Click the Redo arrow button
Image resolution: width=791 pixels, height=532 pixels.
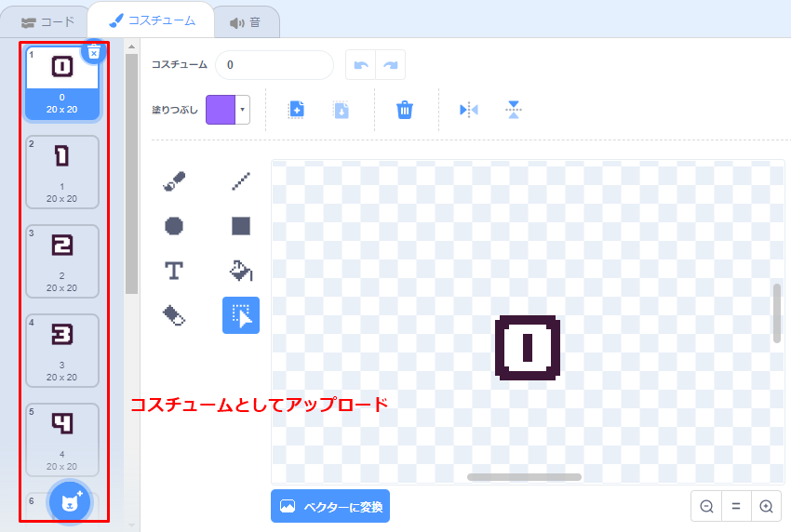click(x=391, y=64)
